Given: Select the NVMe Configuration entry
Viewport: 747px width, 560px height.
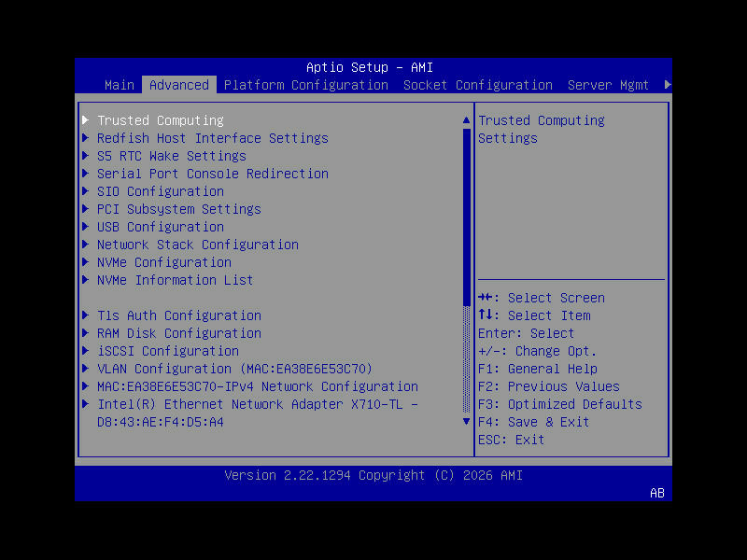Looking at the screenshot, I should tap(164, 262).
